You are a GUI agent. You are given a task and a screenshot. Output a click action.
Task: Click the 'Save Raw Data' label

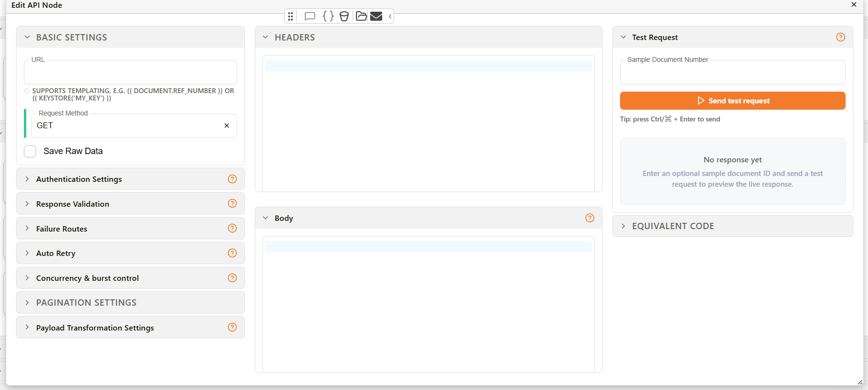(73, 151)
